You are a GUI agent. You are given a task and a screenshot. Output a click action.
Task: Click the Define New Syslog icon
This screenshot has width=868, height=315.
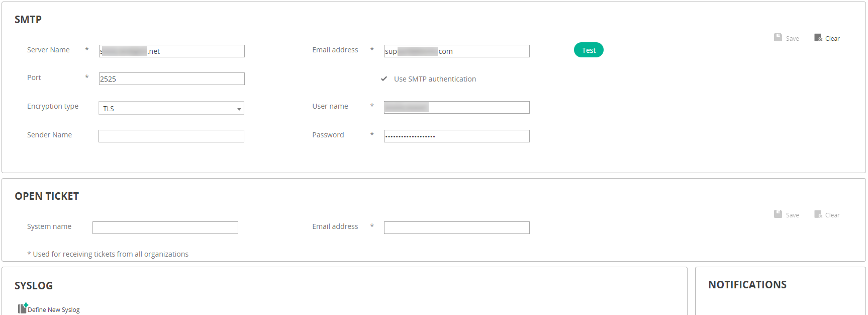(23, 308)
